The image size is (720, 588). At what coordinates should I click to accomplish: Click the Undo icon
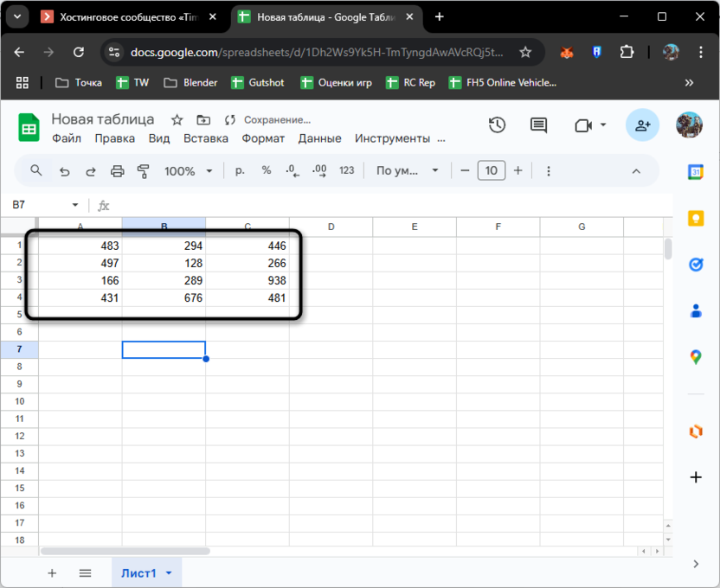(64, 170)
